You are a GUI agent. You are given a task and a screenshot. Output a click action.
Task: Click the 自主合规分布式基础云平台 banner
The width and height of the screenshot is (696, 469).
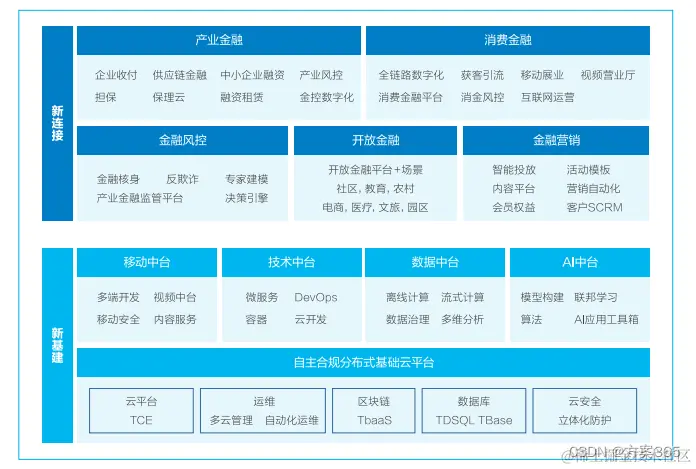364,363
